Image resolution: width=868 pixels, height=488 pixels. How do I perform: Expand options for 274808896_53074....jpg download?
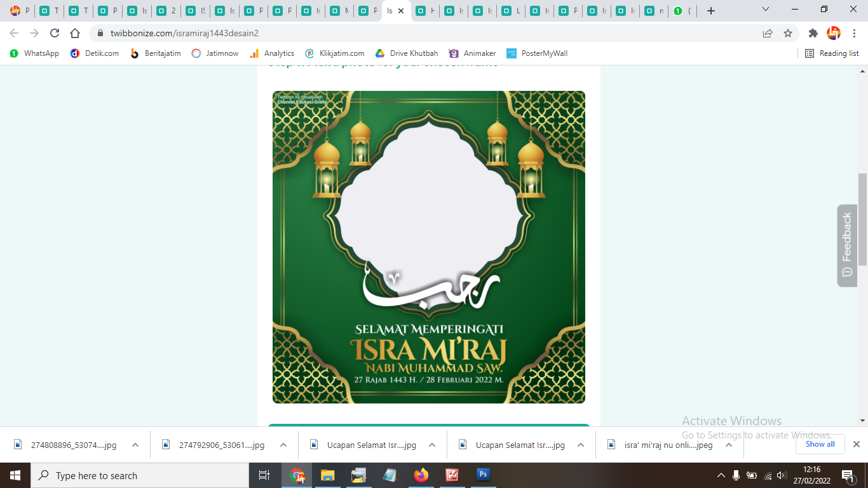point(135,445)
